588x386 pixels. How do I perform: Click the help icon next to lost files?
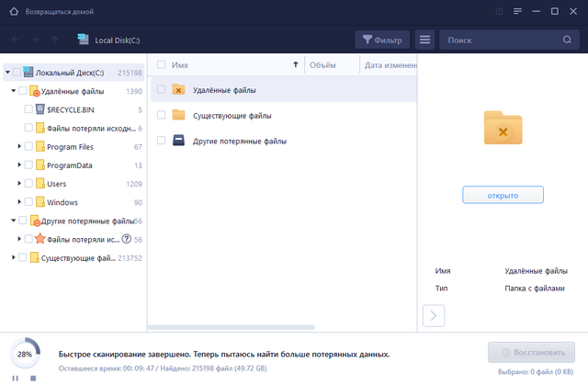[126, 239]
